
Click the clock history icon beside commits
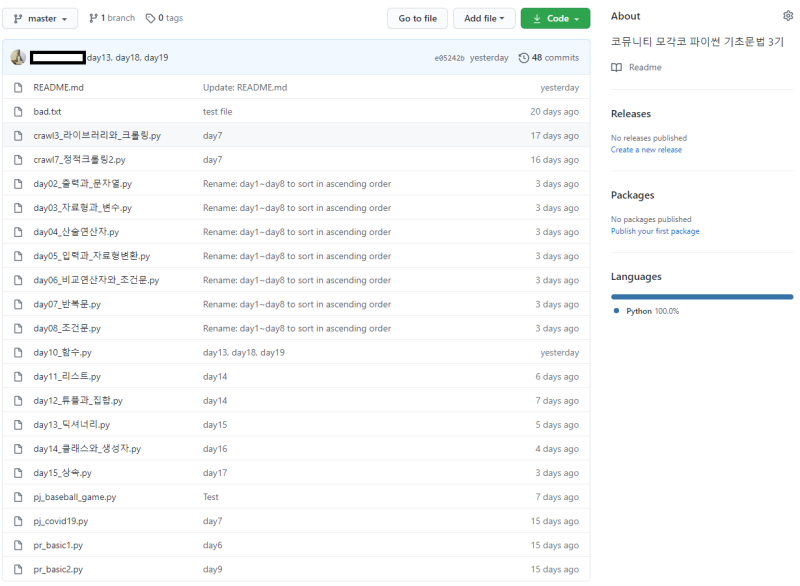tap(524, 58)
